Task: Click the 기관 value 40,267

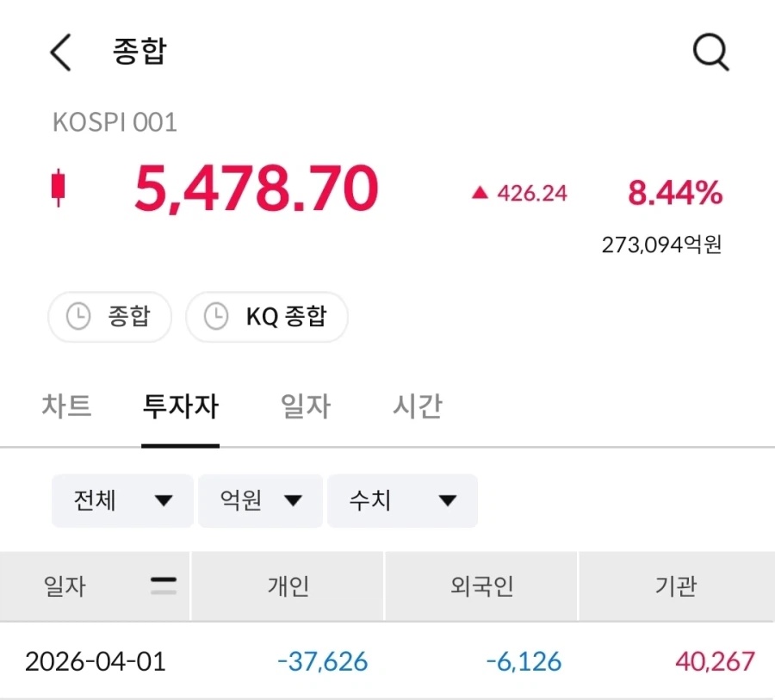Action: 715,662
